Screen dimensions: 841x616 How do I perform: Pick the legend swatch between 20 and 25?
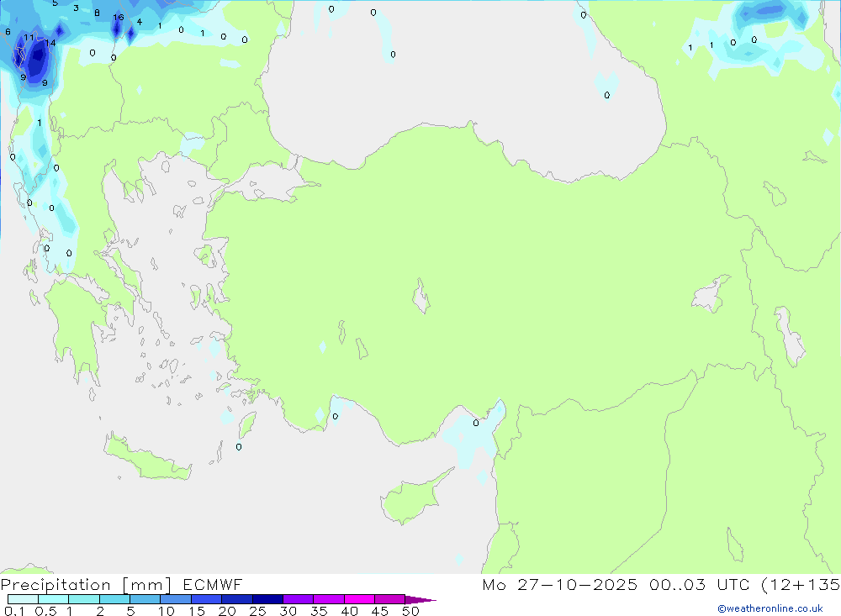(236, 599)
